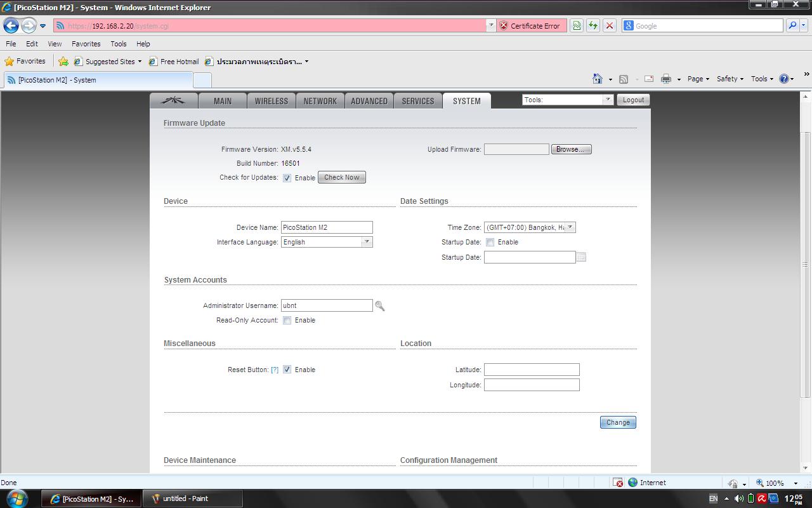Open the Startup Date calendar picker
Viewport: 812px width, 508px height.
581,257
